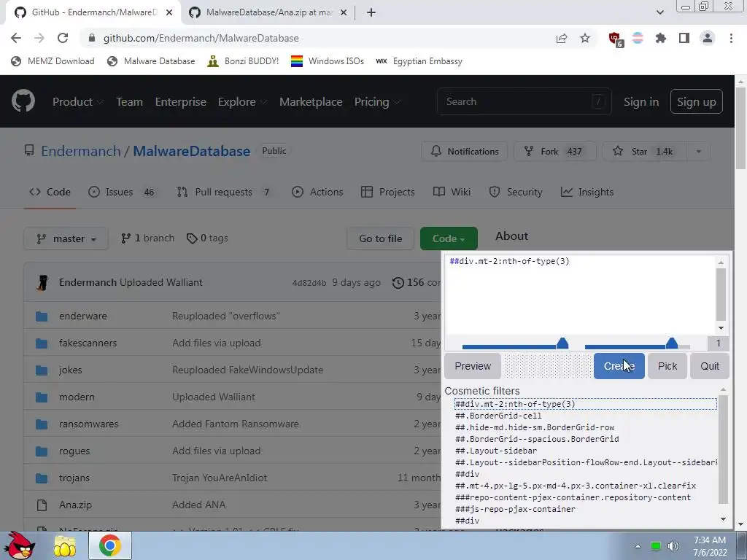
Task: Expand the Star lists dropdown arrow
Action: pos(699,152)
